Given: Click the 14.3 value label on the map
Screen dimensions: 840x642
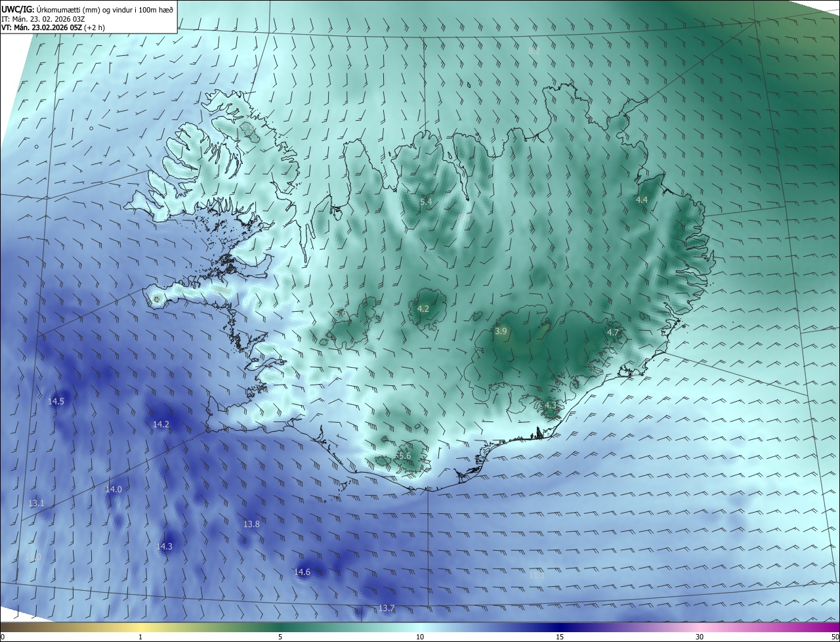Looking at the screenshot, I should pyautogui.click(x=164, y=547).
